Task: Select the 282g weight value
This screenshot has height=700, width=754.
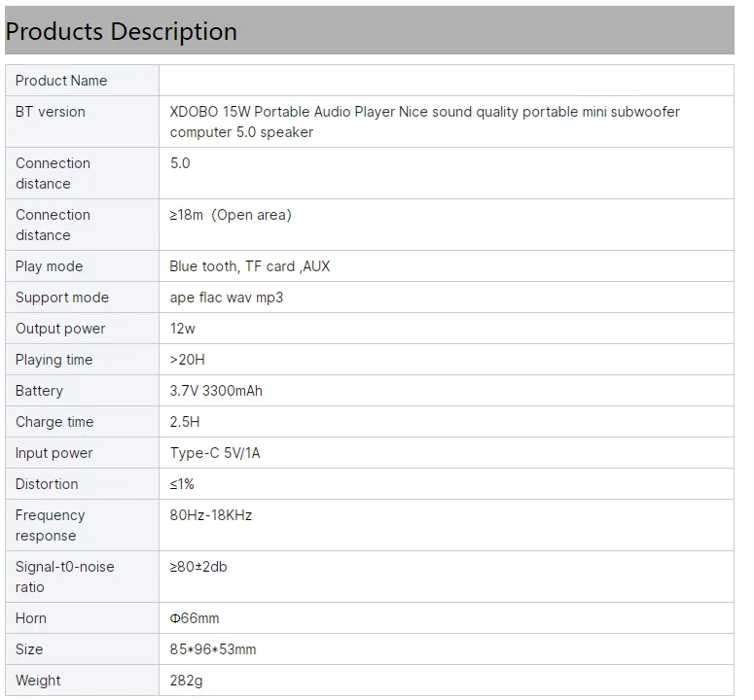Action: (187, 681)
